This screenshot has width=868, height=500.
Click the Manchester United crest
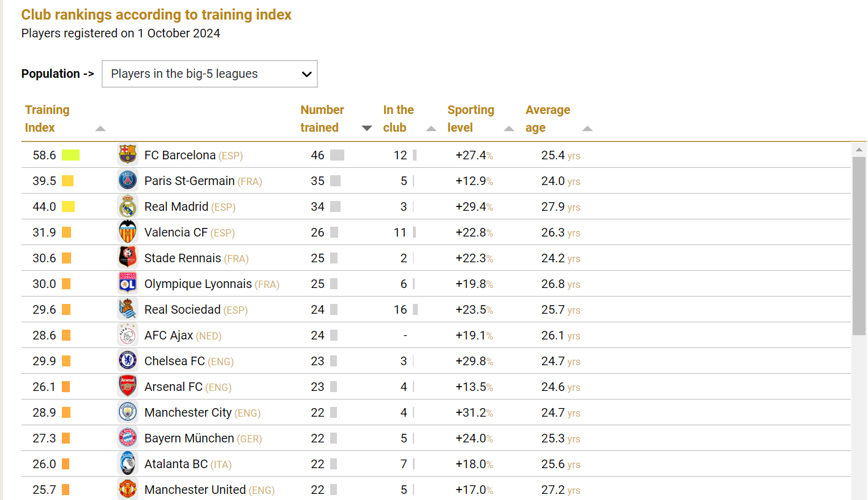point(127,489)
